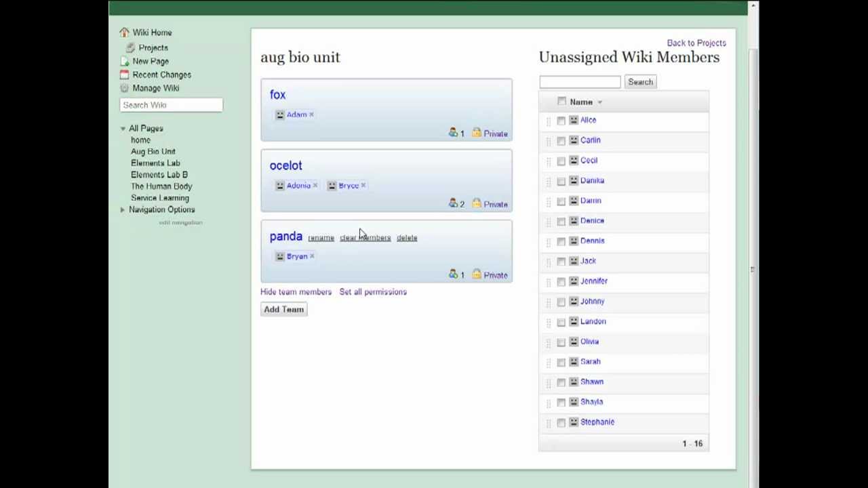Check the checkbox for Cecil

coord(561,161)
